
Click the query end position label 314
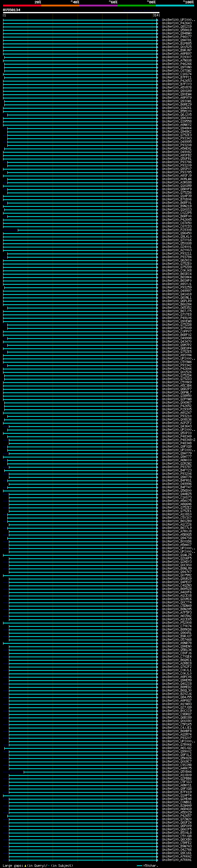155,15
